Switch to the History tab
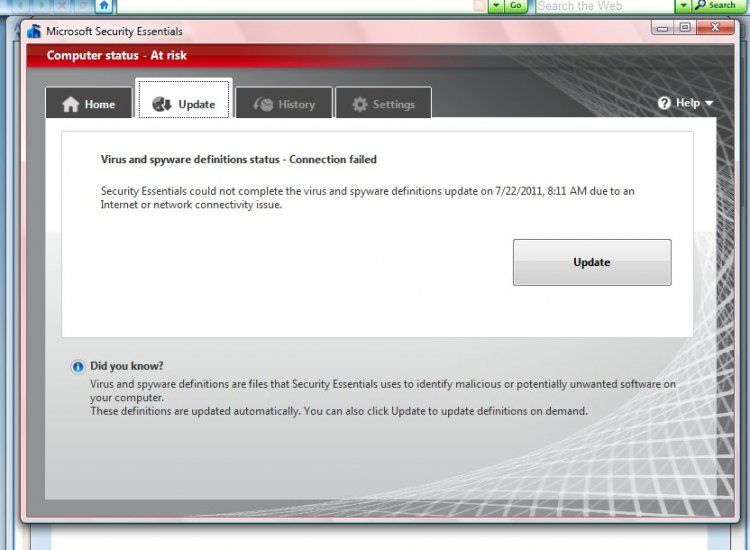Viewport: 750px width, 550px height. (284, 103)
